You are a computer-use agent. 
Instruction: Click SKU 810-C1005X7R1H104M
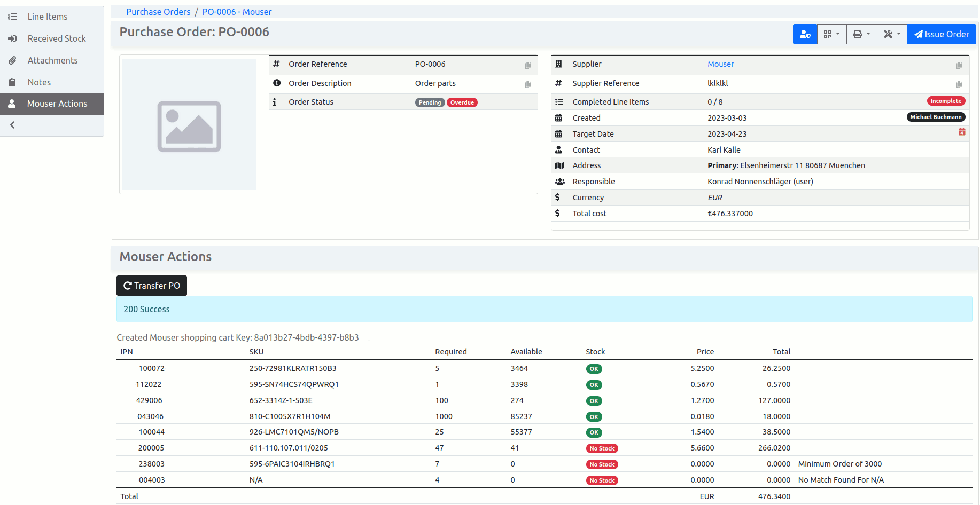coord(290,416)
